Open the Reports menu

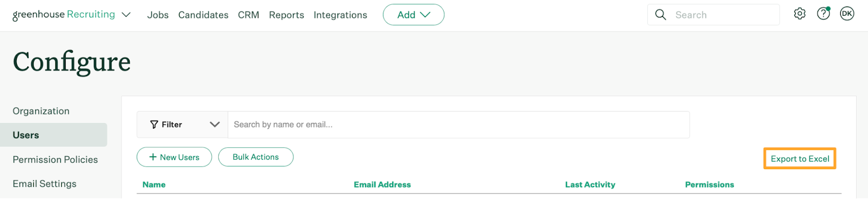286,15
